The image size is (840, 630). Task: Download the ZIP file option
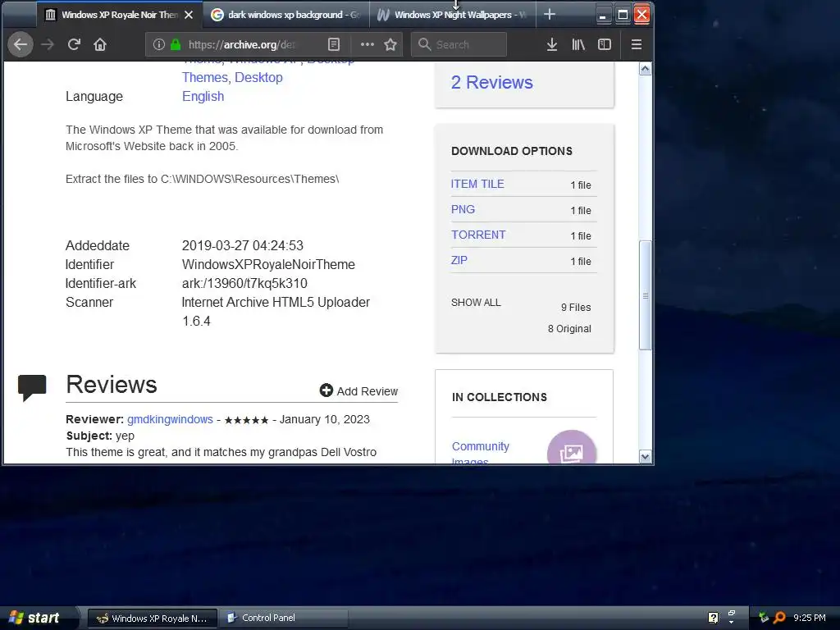pos(459,260)
